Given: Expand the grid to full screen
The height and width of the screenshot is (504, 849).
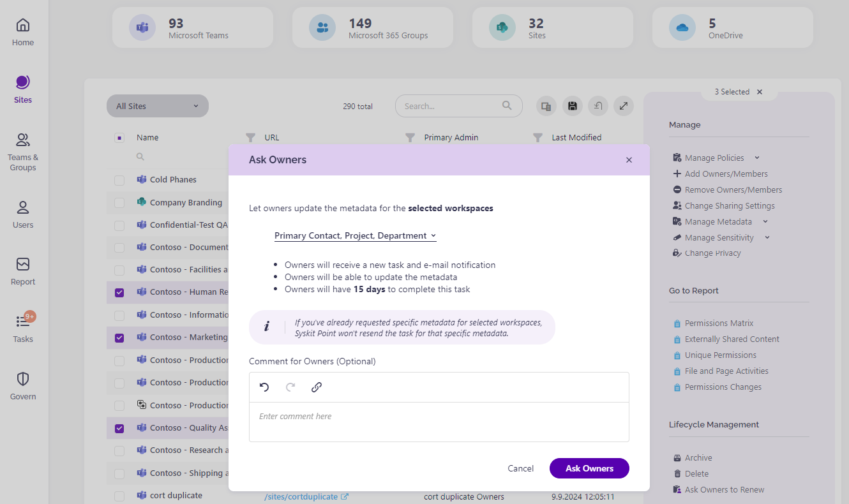Looking at the screenshot, I should click(x=623, y=105).
